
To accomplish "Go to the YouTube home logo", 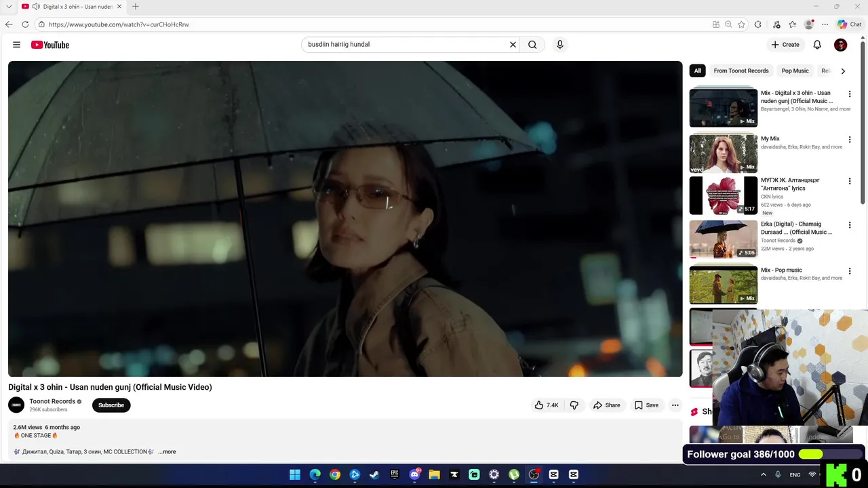I will tap(50, 45).
